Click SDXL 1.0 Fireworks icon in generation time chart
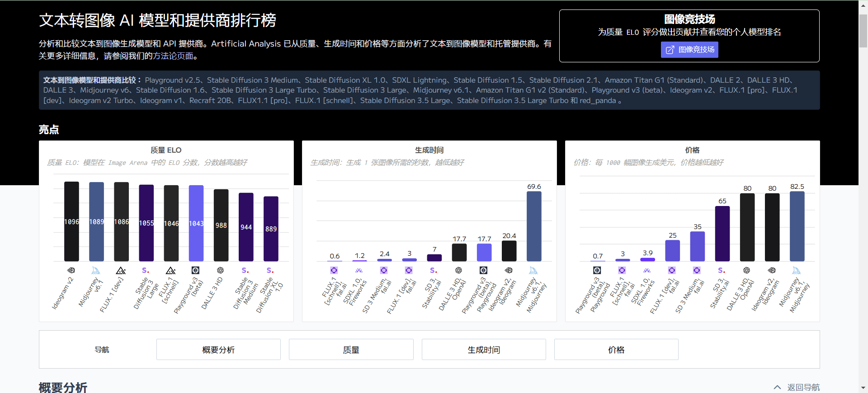 (359, 270)
